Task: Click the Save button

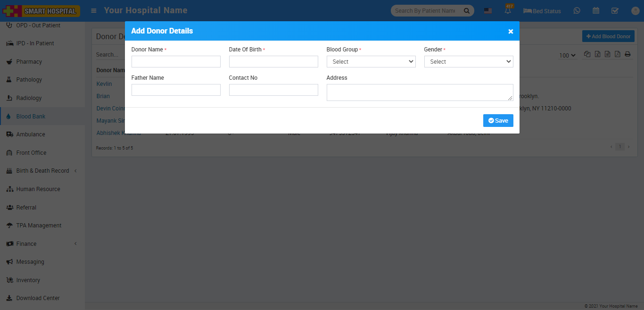Action: pyautogui.click(x=498, y=121)
